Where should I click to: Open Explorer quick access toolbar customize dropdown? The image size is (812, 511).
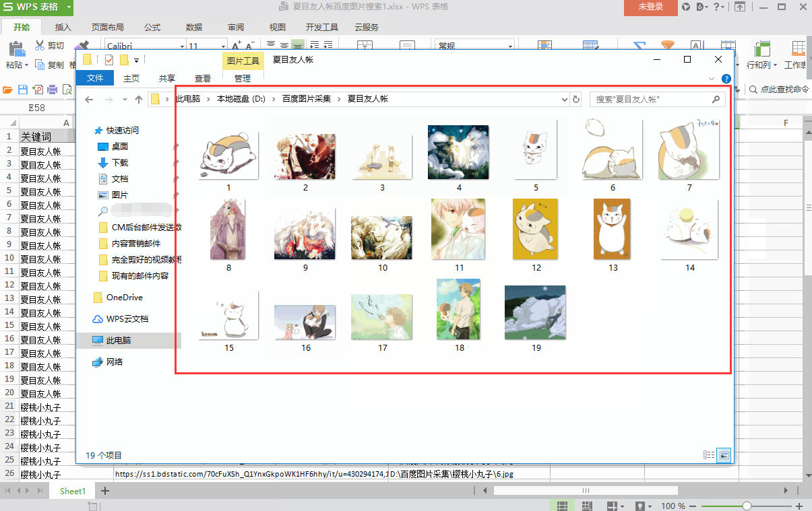(x=136, y=60)
